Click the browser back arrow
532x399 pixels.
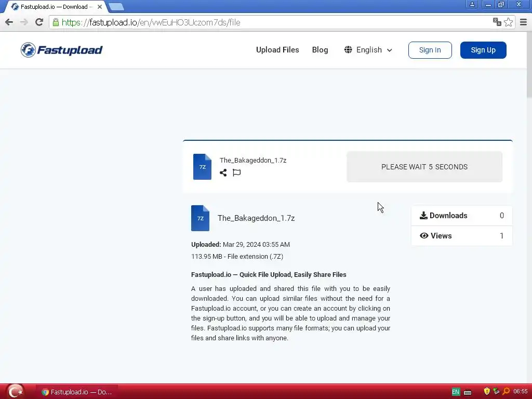click(9, 22)
